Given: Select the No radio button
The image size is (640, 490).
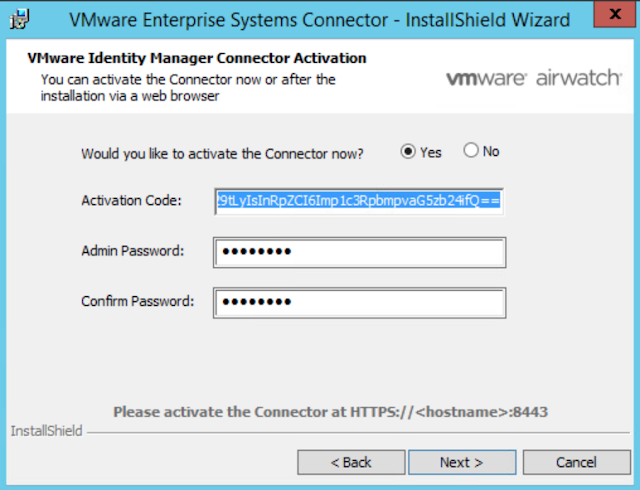Looking at the screenshot, I should [471, 150].
